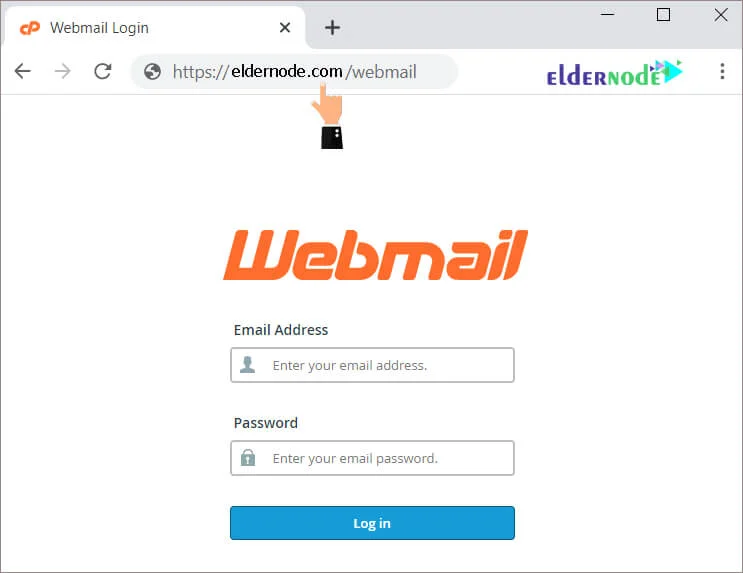Click the address bar URL

[x=294, y=72]
